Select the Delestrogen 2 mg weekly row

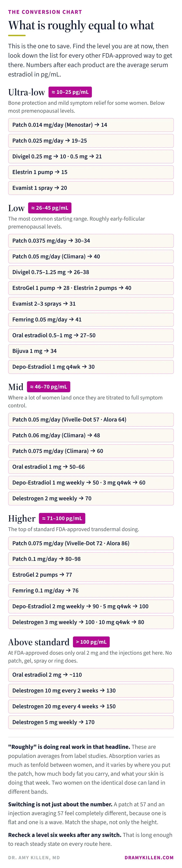pyautogui.click(x=91, y=498)
